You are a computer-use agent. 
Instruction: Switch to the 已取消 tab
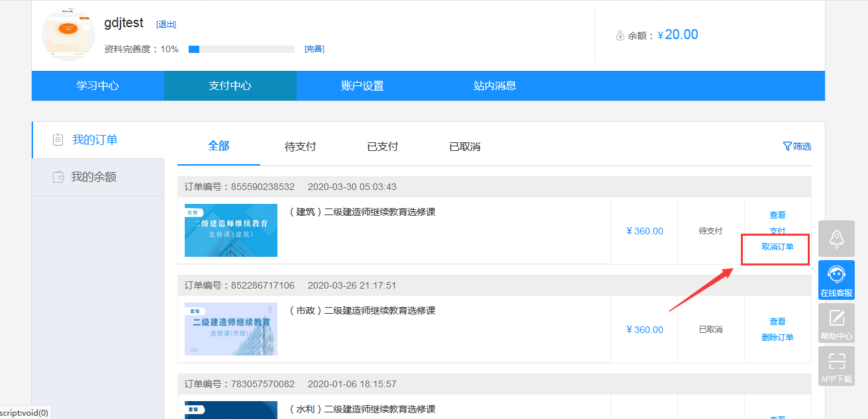(x=464, y=147)
